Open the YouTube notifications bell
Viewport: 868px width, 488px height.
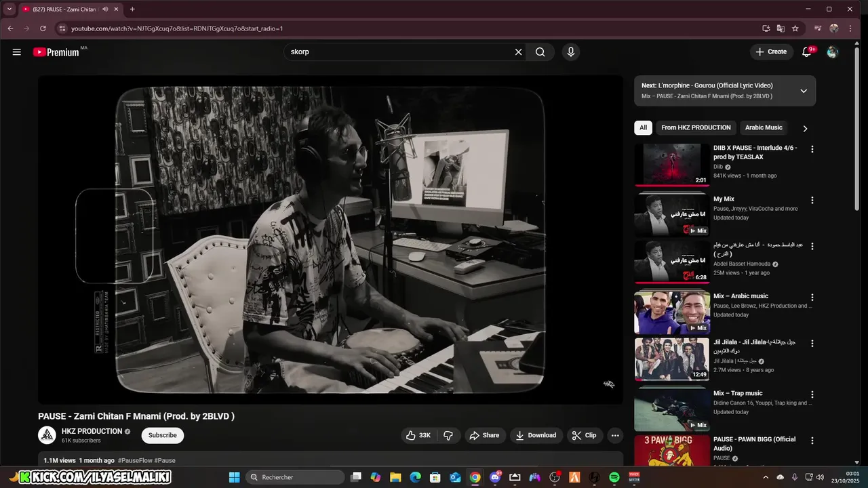(x=807, y=52)
